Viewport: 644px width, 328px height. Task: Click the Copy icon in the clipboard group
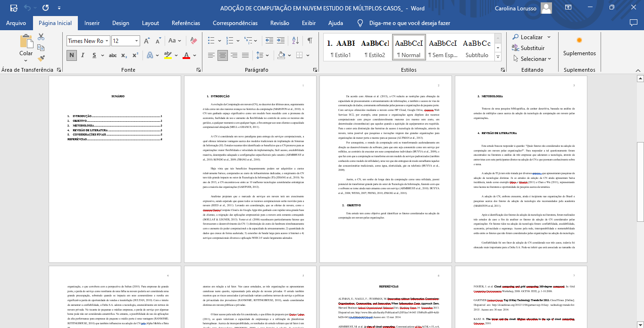click(x=41, y=48)
